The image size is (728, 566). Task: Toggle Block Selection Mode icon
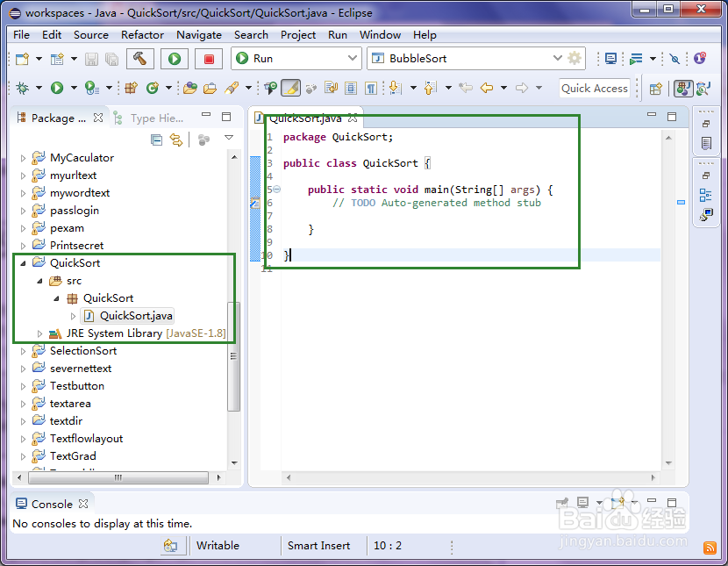point(351,88)
